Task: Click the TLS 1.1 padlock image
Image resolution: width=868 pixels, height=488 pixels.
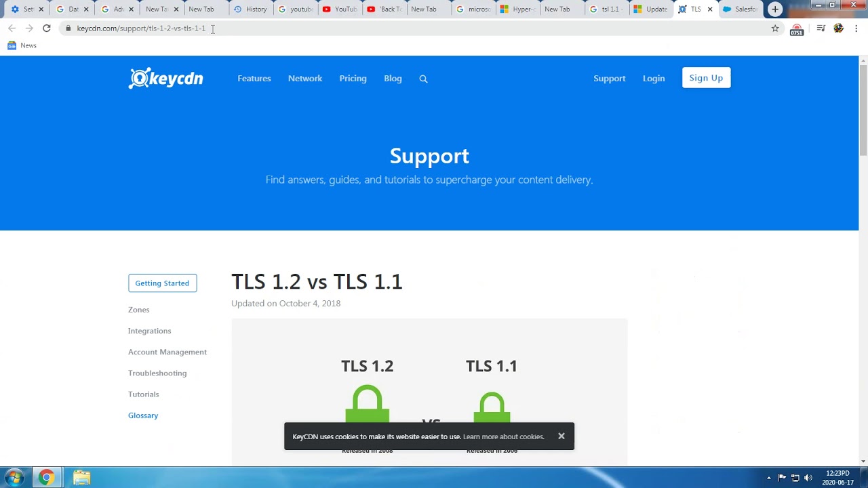Action: coord(492,407)
